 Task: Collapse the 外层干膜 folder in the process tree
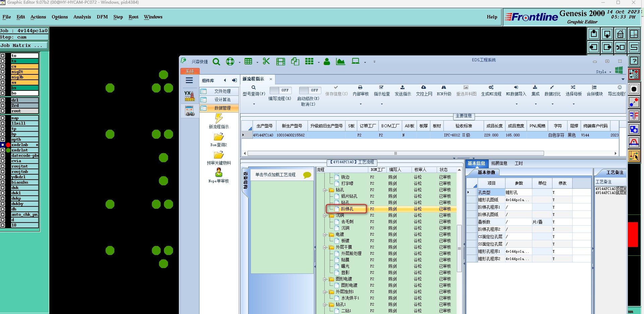pos(325,247)
